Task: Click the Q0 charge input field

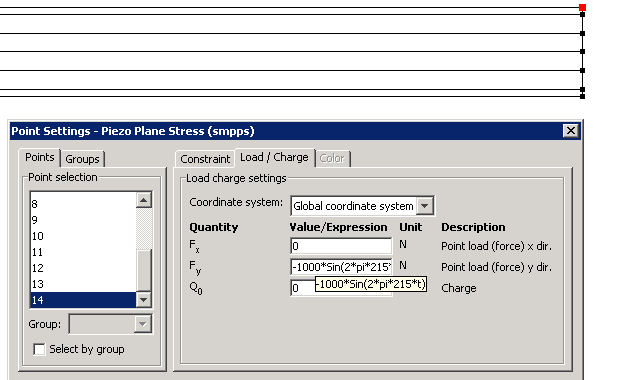Action: tap(303, 288)
